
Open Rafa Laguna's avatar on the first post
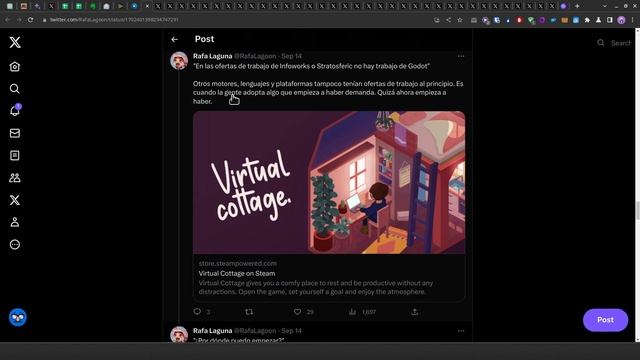pyautogui.click(x=179, y=61)
